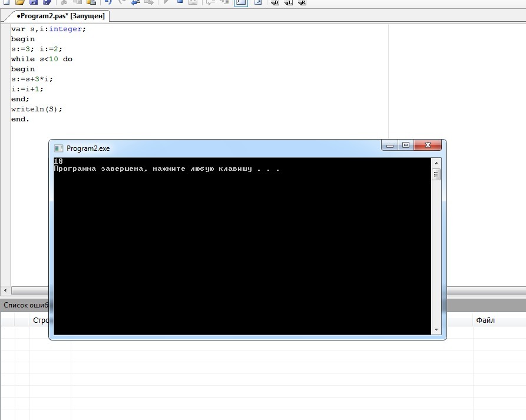Maximize the Program2.exe console window
Screen dimensions: 526x420
(x=406, y=145)
